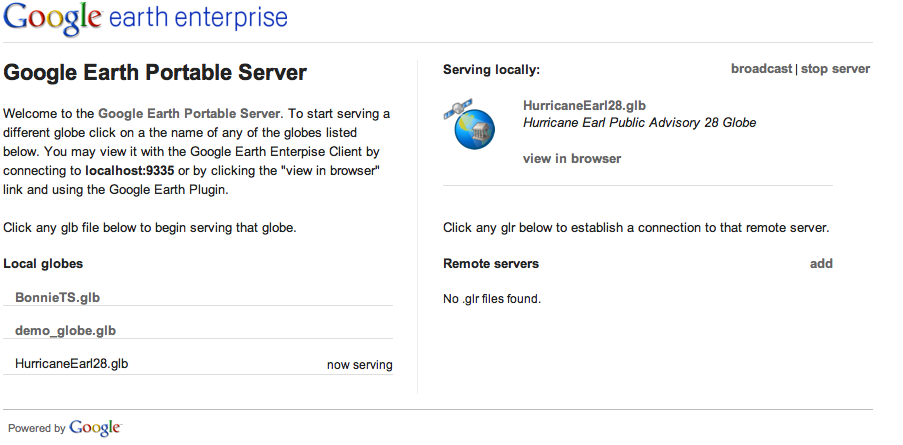Click Hurricane Earl Public Advisory 28 Globe description
Image resolution: width=903 pixels, height=445 pixels.
[x=639, y=123]
